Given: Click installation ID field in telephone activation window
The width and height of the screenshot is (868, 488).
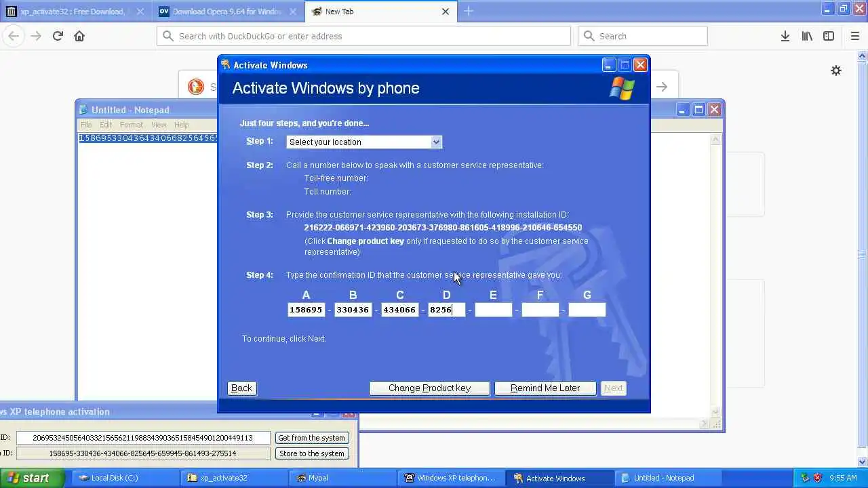Looking at the screenshot, I should tap(143, 438).
